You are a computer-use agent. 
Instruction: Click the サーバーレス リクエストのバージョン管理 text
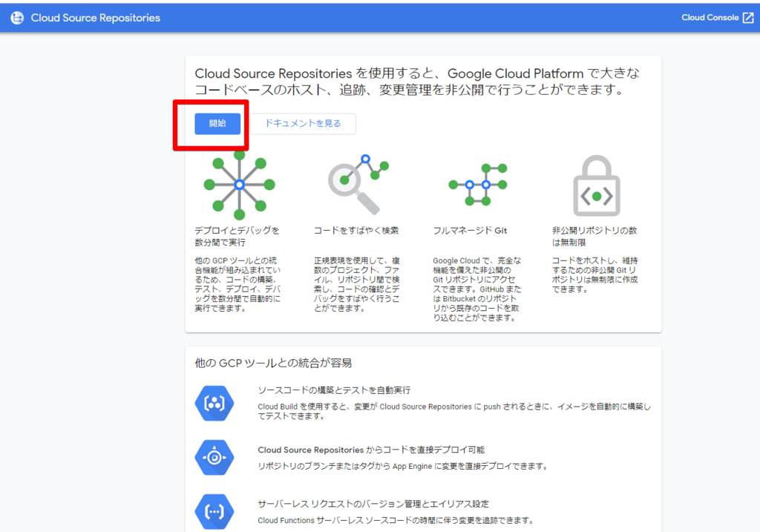click(375, 503)
